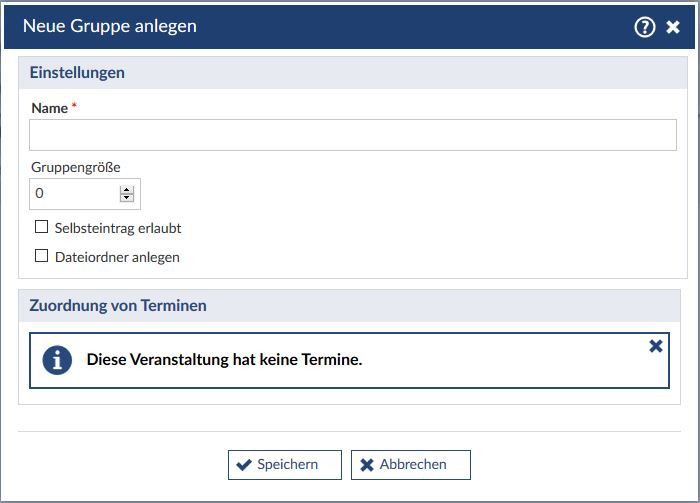Increase Gruppengröße with the up arrow
700x503 pixels.
click(x=127, y=189)
